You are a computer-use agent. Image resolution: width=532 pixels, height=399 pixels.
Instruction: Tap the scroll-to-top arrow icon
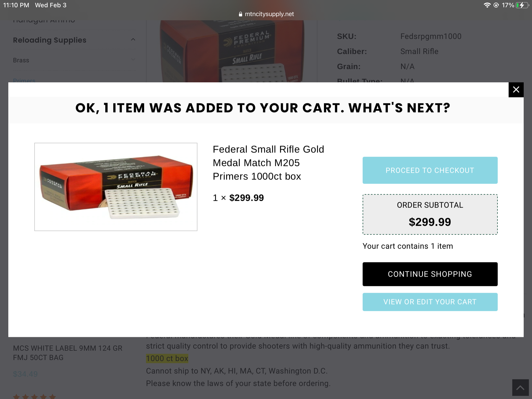(x=520, y=388)
